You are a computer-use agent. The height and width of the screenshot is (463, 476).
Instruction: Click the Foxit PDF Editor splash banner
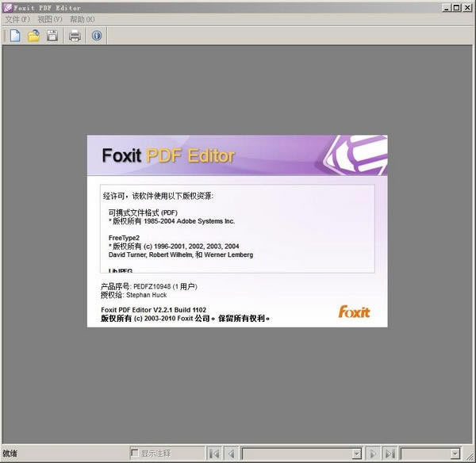[x=237, y=155]
